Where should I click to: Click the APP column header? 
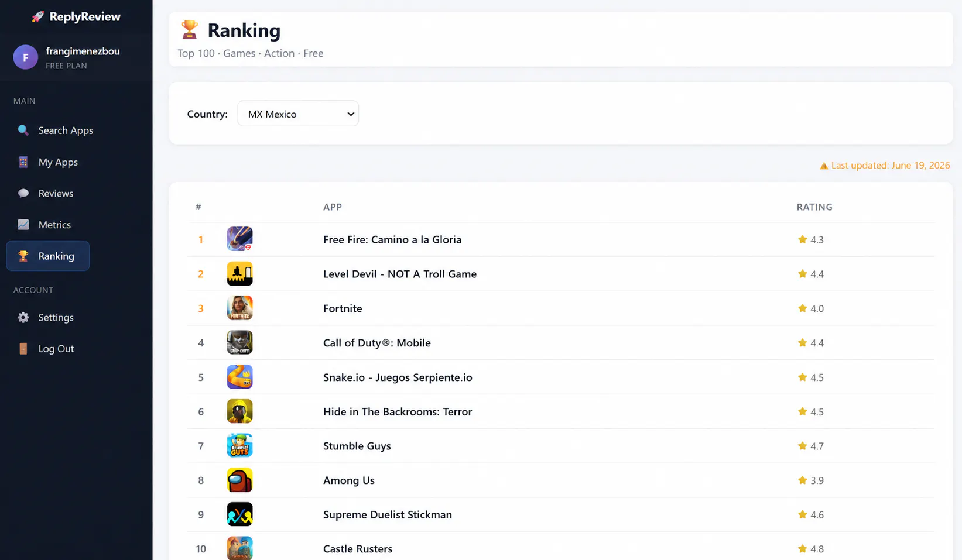333,207
